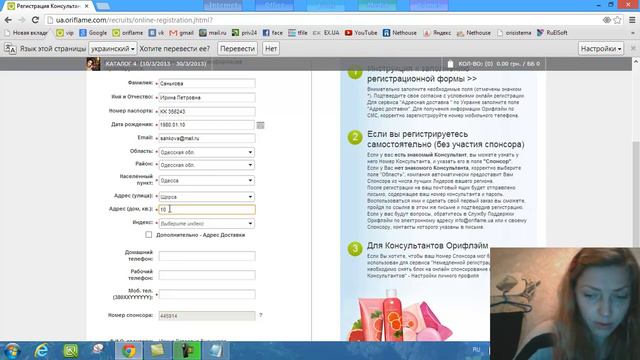Open the first Nethouse bookmark
The width and height of the screenshot is (640, 360).
tap(400, 33)
